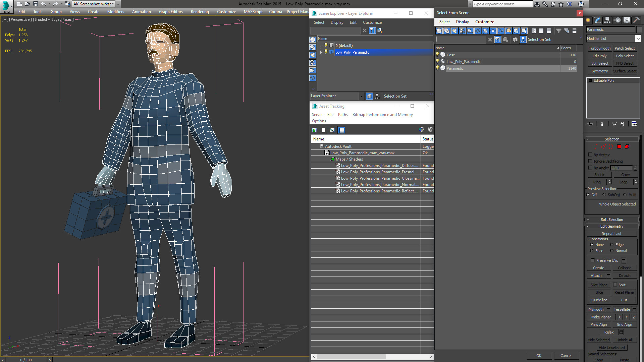Screen dimensions: 644x362
Task: Click the Pin Stack icon
Action: tap(591, 124)
